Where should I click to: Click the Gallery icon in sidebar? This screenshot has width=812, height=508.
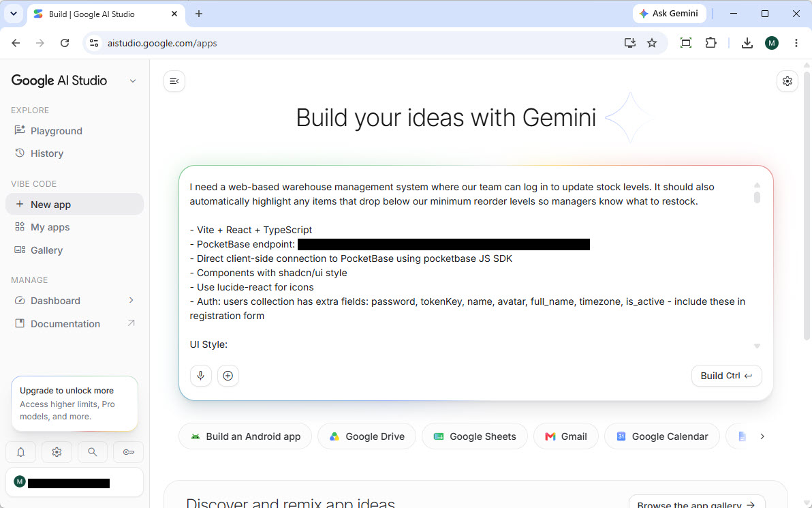(20, 250)
